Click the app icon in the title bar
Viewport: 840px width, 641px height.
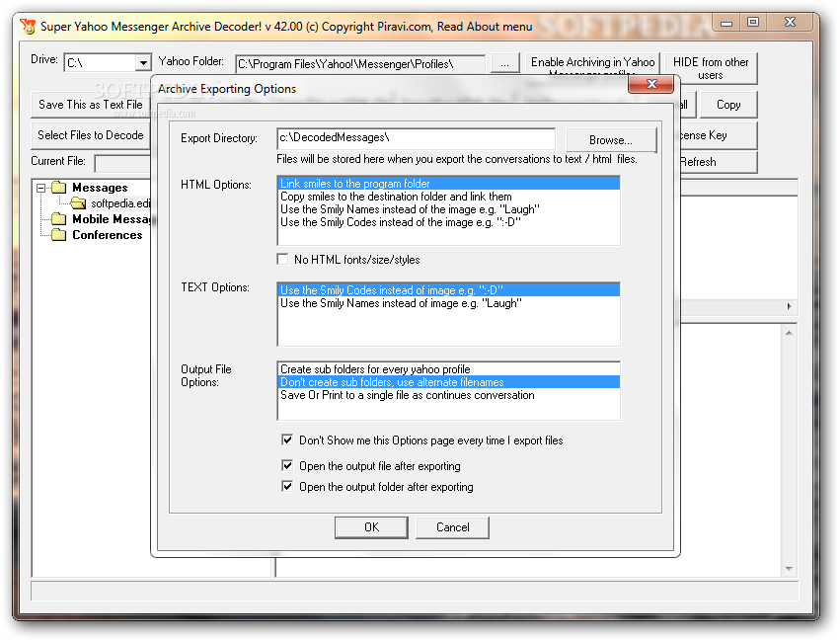[x=28, y=26]
